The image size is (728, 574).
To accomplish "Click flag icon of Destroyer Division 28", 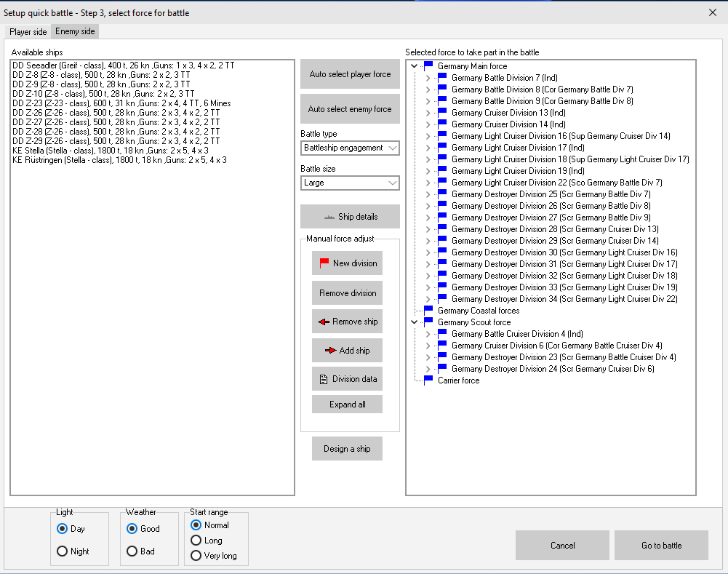I will click(442, 228).
